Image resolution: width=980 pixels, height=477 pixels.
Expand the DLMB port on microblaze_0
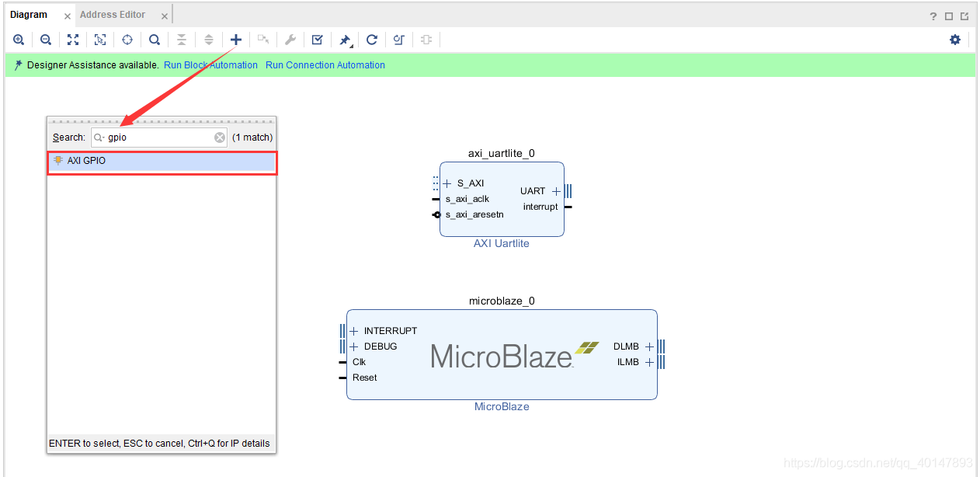(649, 346)
